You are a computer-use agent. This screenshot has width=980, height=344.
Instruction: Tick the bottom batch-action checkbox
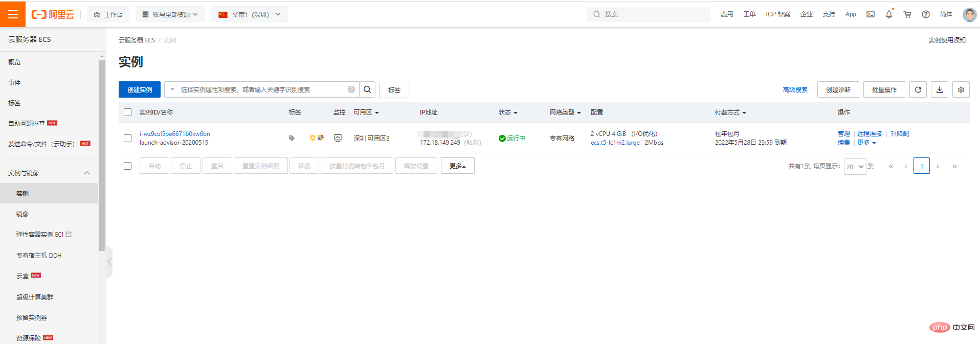tap(128, 166)
